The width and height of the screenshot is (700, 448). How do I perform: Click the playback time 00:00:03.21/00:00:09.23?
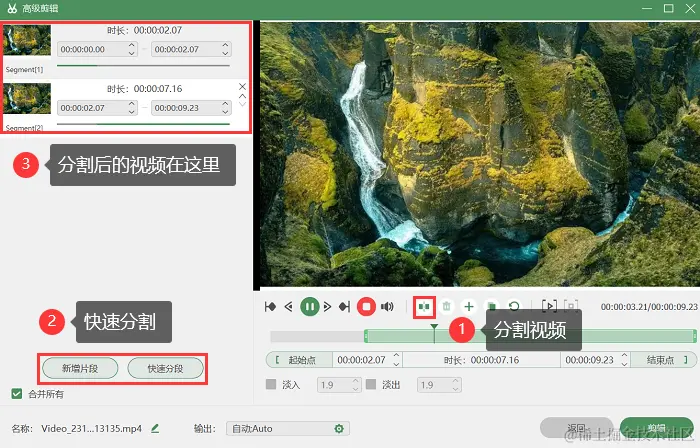[649, 307]
